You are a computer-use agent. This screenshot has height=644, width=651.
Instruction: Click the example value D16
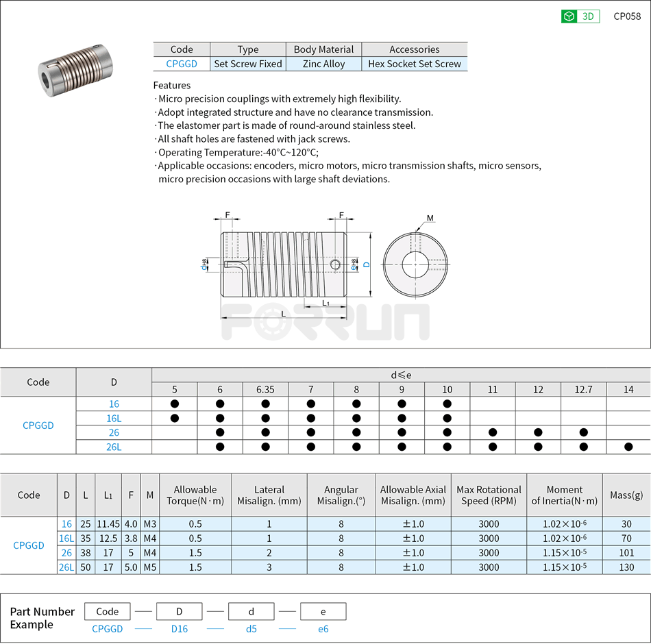coord(180,629)
